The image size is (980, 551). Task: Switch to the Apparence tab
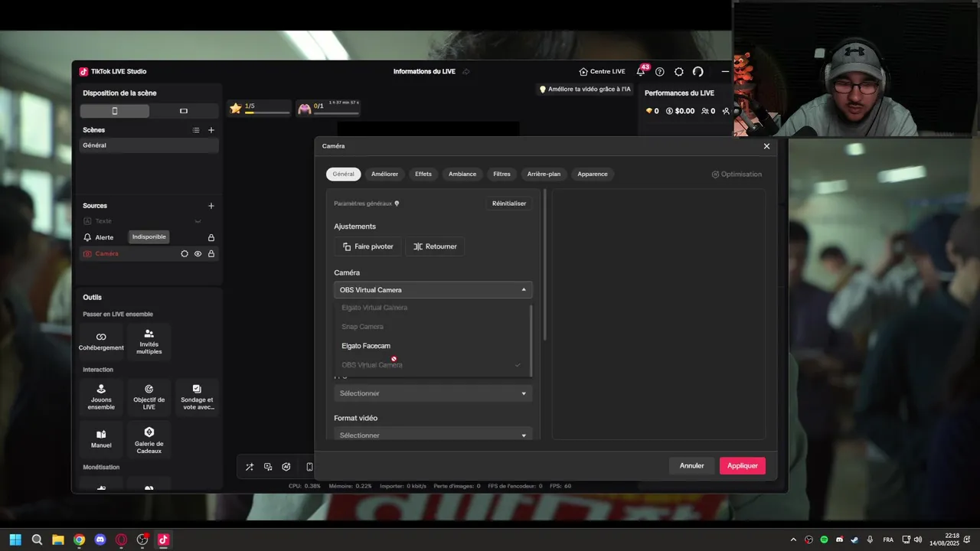pos(593,174)
